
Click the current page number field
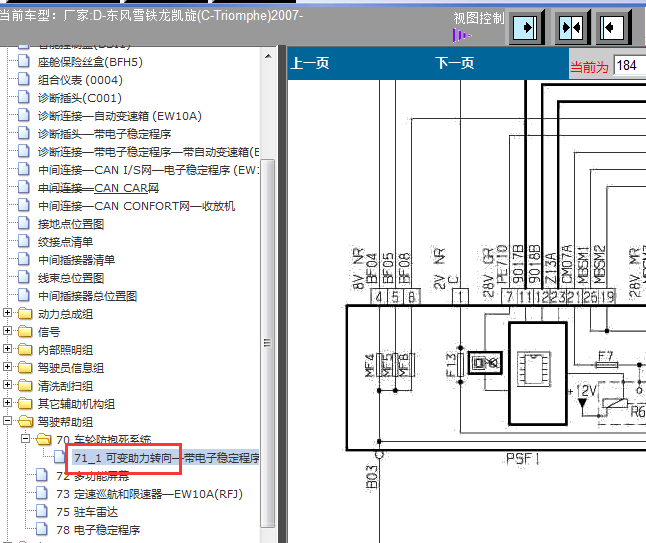pyautogui.click(x=630, y=66)
